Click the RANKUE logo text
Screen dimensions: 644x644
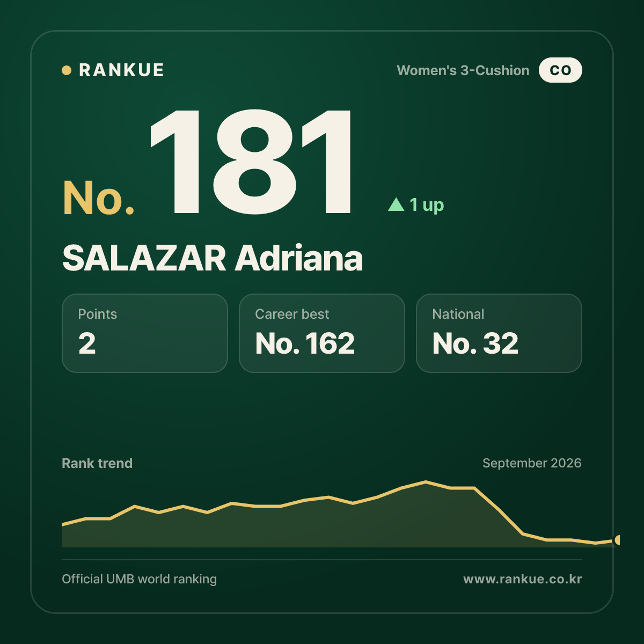tap(121, 70)
